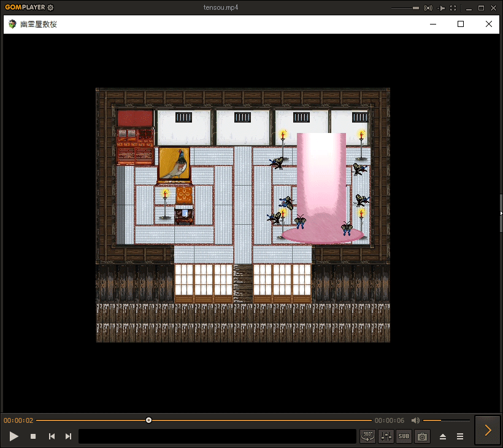Click the playback seek bar handle
Viewport: 503px width, 448px height.
tap(148, 420)
